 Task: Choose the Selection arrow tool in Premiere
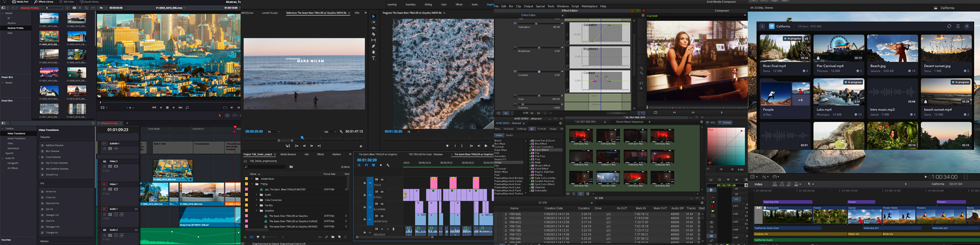pyautogui.click(x=373, y=17)
